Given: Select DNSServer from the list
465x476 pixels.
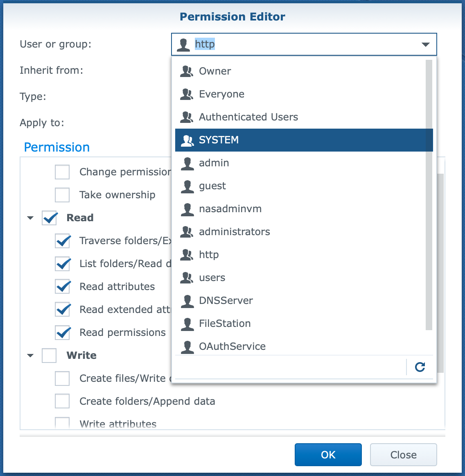Looking at the screenshot, I should point(304,301).
